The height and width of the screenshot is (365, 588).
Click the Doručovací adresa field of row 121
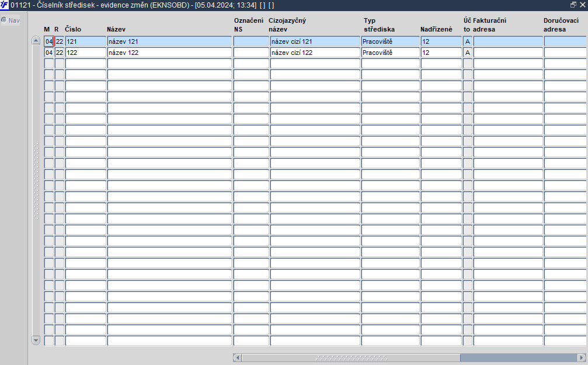click(x=566, y=41)
